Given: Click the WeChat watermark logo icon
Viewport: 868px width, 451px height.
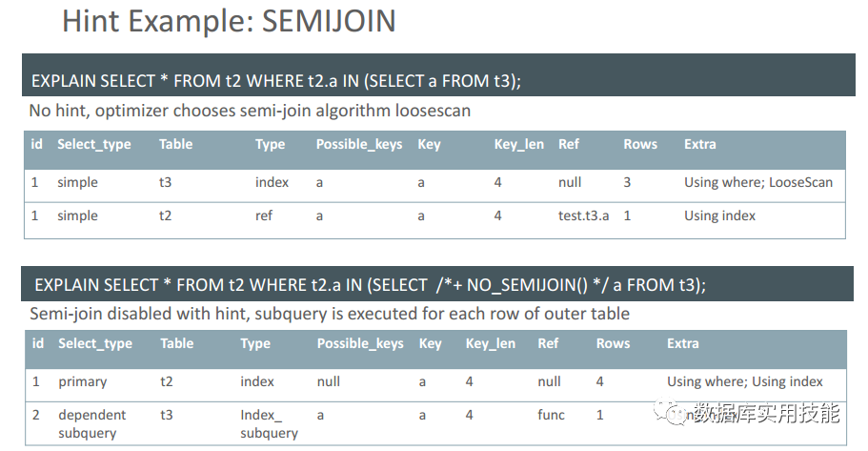Looking at the screenshot, I should coord(672,411).
